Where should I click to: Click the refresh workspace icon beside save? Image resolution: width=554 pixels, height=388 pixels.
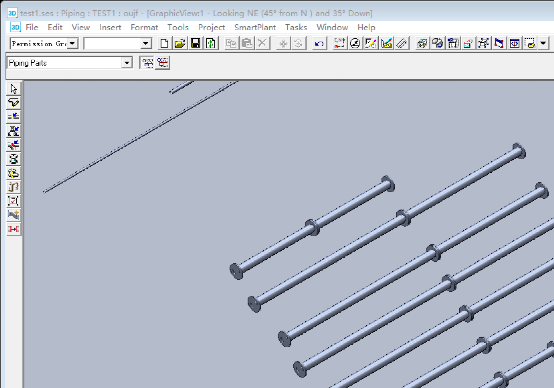click(x=211, y=43)
